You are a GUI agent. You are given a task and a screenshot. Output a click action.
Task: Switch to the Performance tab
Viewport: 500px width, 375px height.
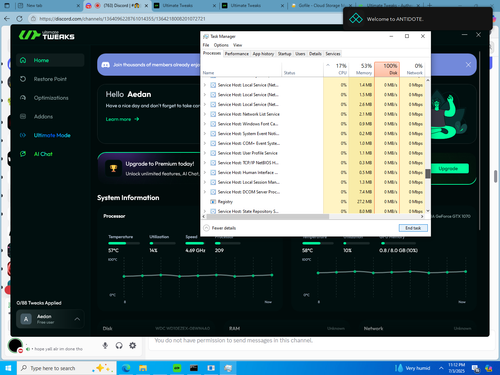(x=237, y=54)
